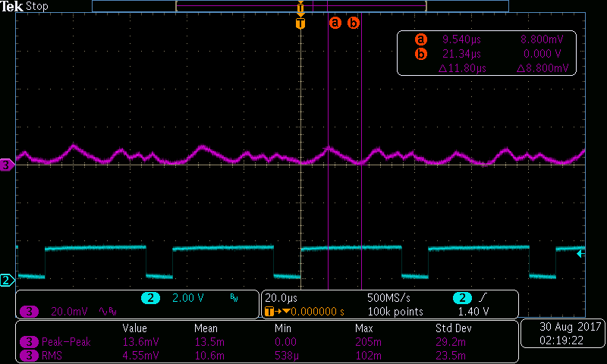Click the channel 2 bandwidth limit Bw indicator

pos(234,298)
